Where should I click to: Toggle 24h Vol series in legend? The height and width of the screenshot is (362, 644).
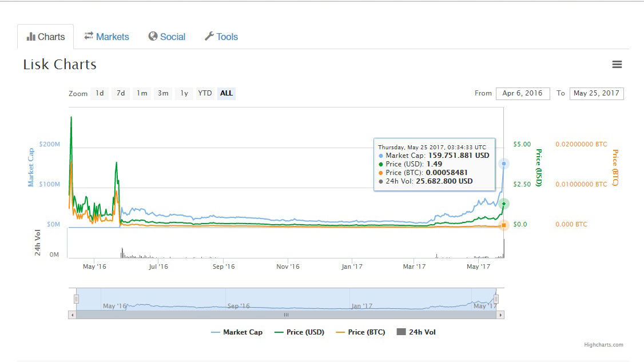422,332
